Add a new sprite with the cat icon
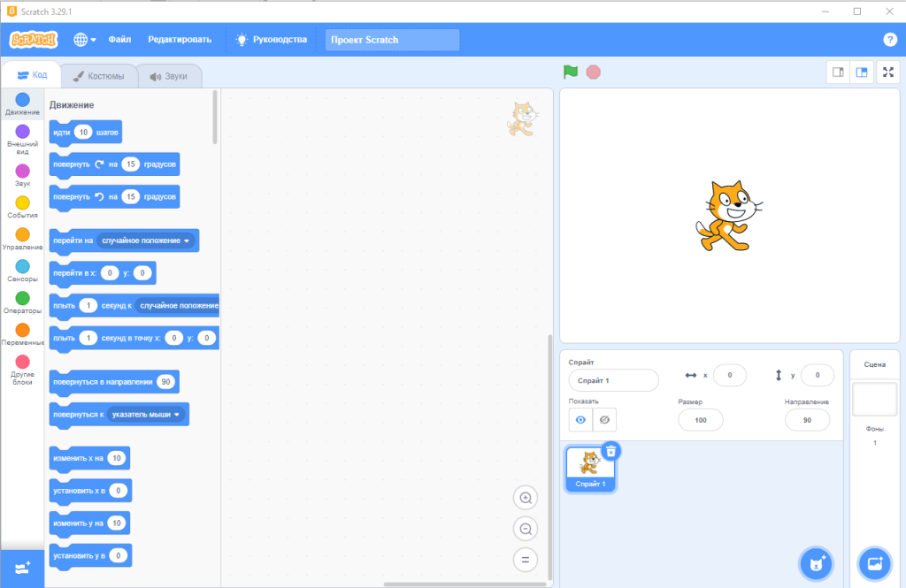This screenshot has width=906, height=588. [816, 563]
